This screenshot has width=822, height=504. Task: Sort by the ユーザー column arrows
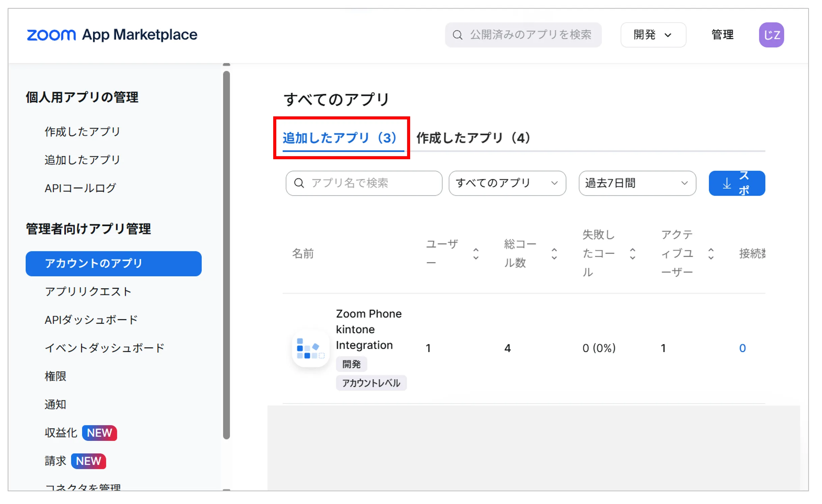tap(476, 253)
